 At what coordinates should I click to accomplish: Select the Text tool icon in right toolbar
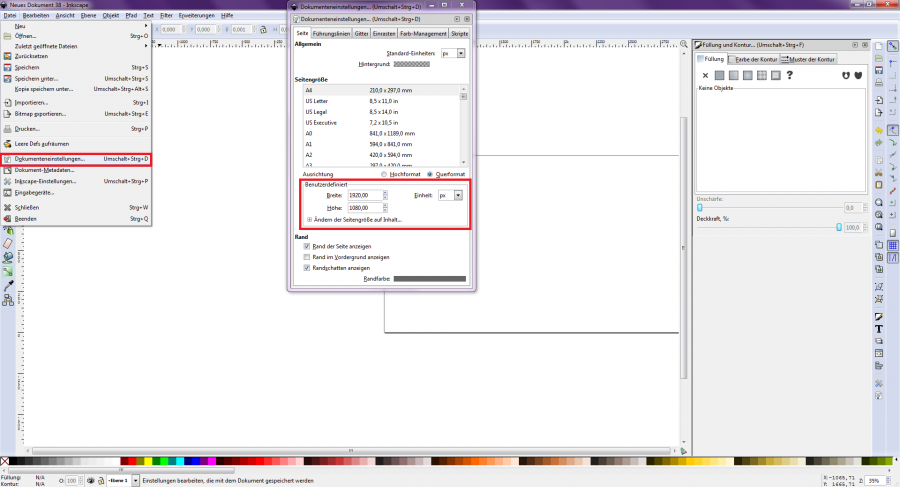pyautogui.click(x=879, y=328)
